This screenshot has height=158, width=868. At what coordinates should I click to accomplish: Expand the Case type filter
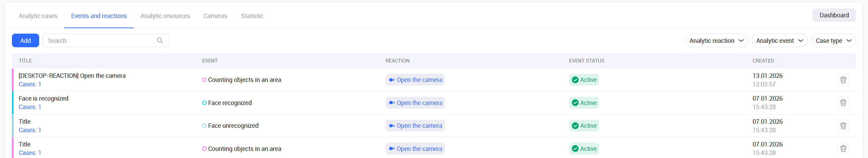[833, 41]
